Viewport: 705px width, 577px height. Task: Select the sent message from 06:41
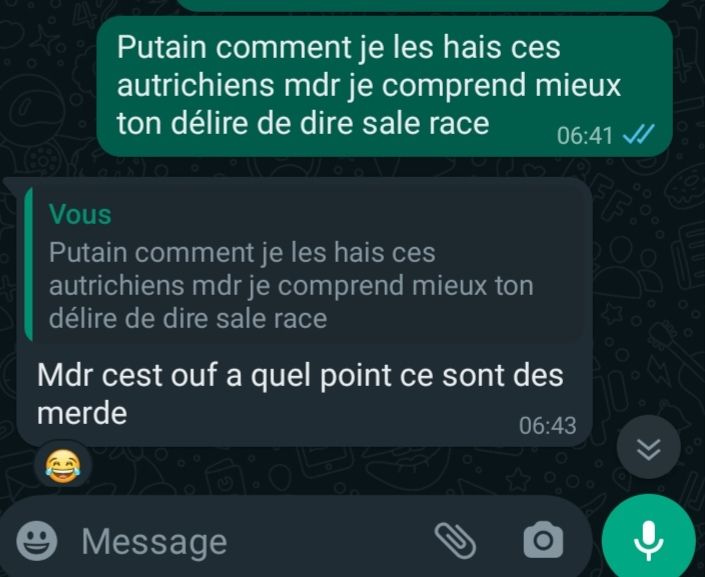pos(385,86)
